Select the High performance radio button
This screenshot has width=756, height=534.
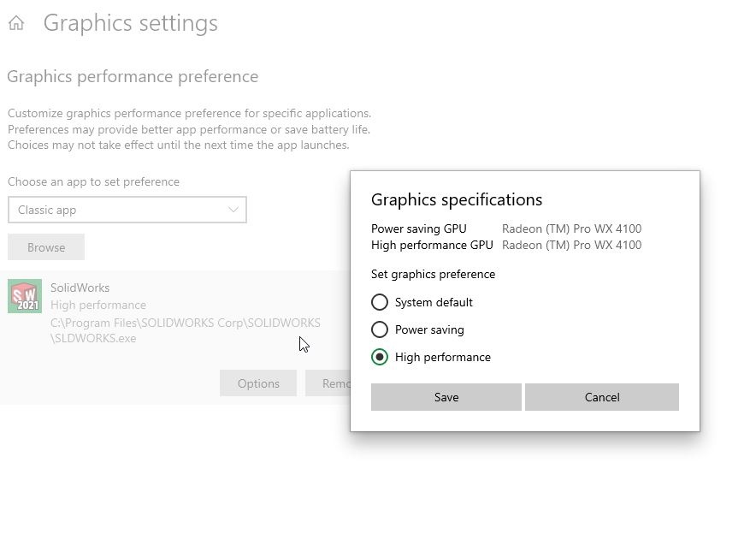(380, 358)
